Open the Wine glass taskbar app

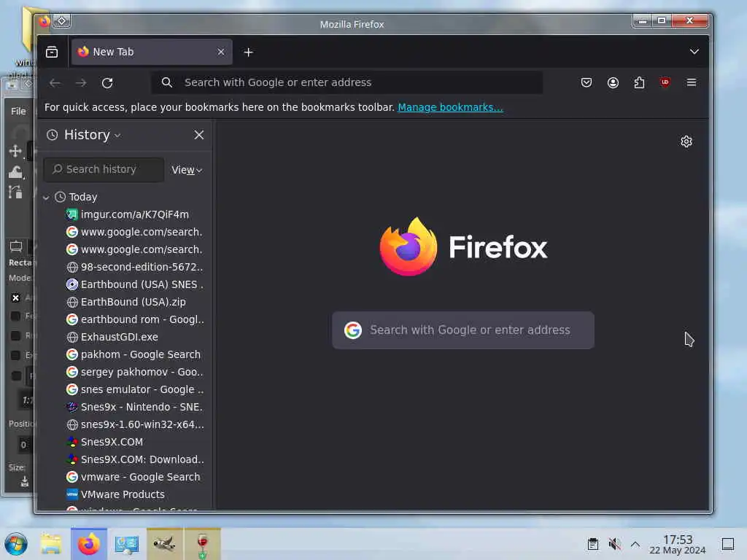[203, 544]
